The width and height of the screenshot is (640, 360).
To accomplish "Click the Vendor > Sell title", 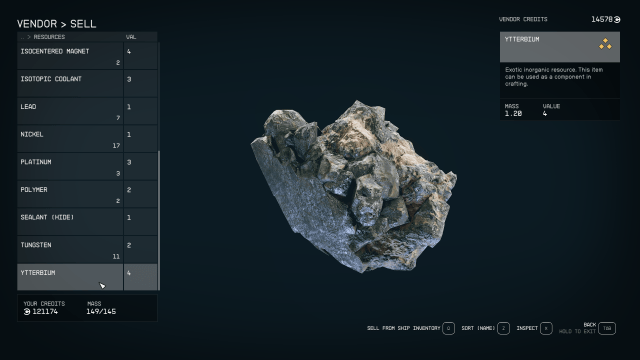I will pos(56,24).
